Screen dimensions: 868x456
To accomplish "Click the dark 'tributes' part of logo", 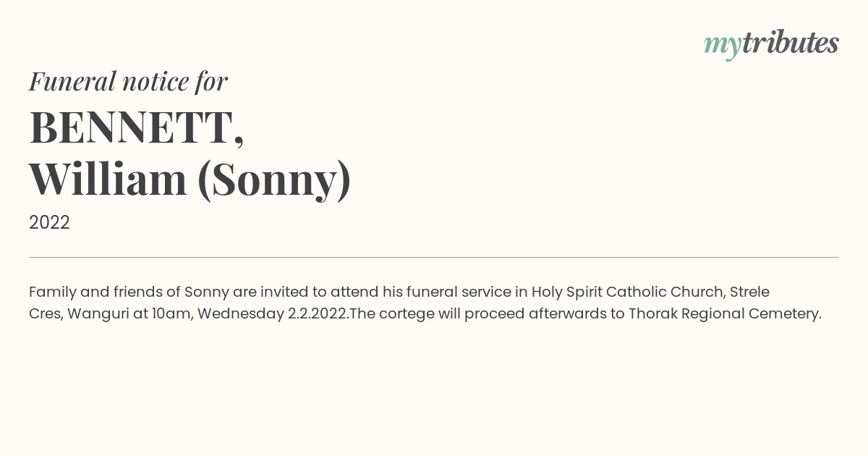I will pos(790,43).
